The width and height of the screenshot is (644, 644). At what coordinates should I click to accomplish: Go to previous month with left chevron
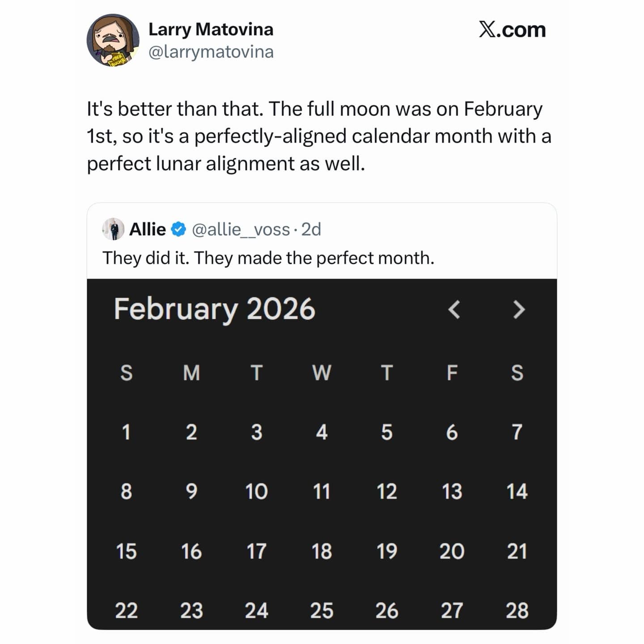454,309
